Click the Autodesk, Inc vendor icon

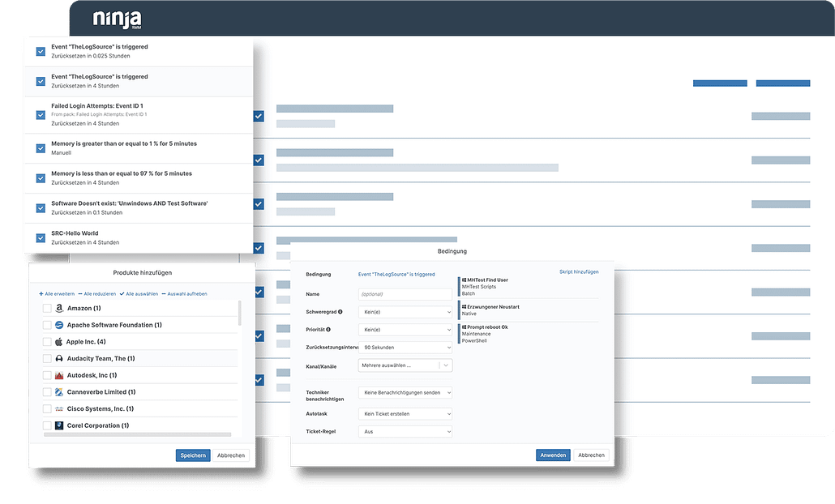click(59, 375)
